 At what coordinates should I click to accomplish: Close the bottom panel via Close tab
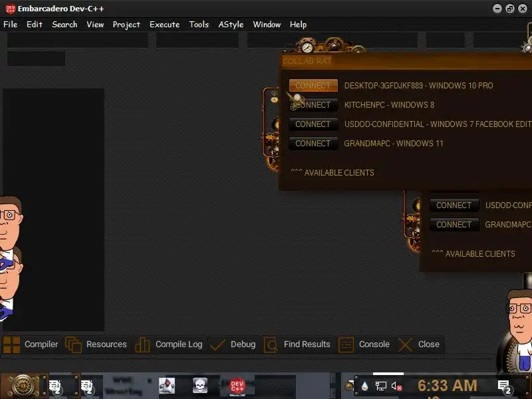(x=419, y=344)
